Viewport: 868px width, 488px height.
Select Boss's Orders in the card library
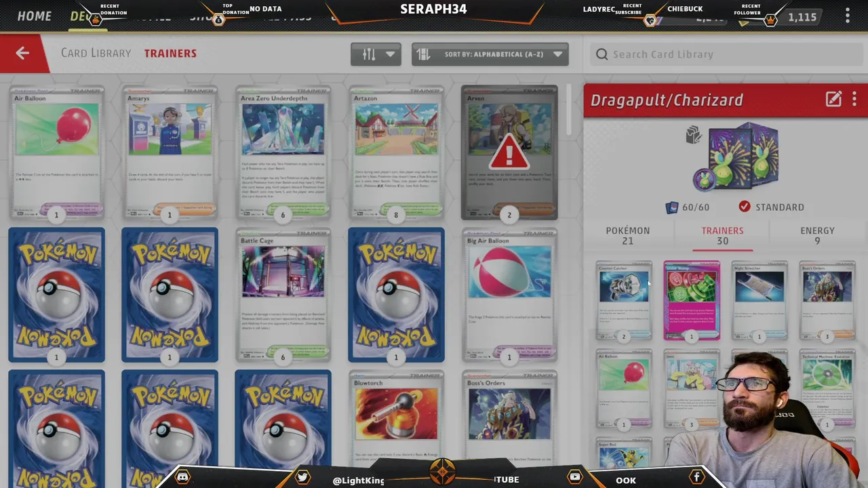click(x=509, y=420)
